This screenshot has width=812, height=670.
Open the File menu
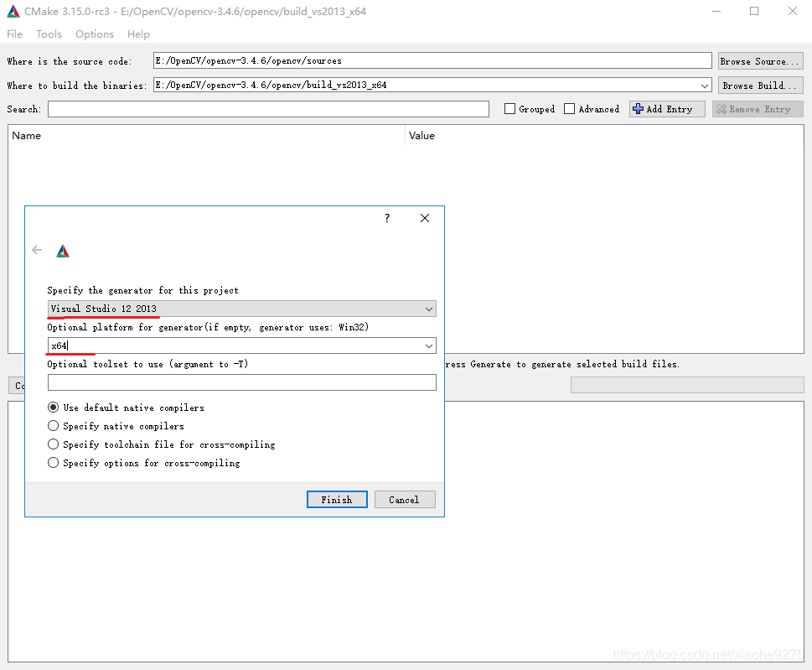point(14,34)
